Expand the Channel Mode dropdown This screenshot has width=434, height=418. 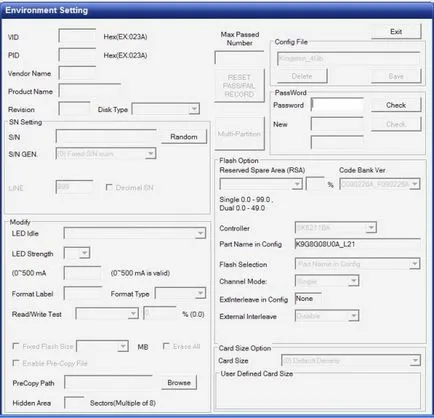click(327, 281)
